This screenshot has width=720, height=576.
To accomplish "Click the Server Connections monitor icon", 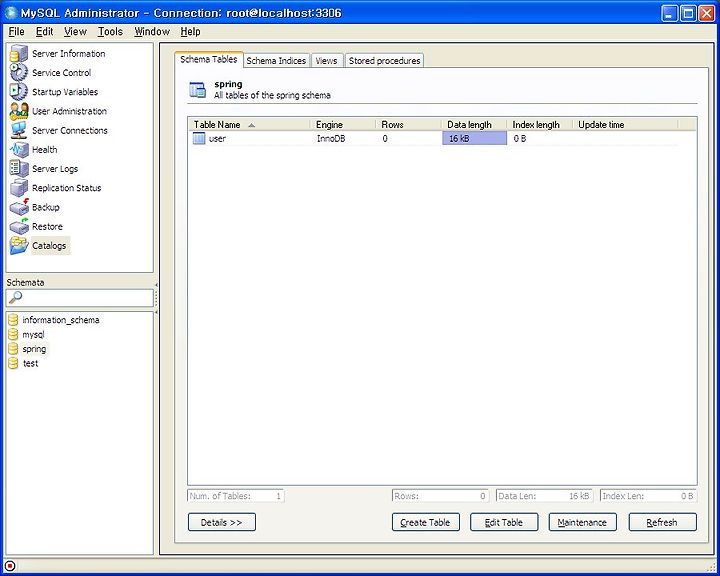I will (x=19, y=130).
